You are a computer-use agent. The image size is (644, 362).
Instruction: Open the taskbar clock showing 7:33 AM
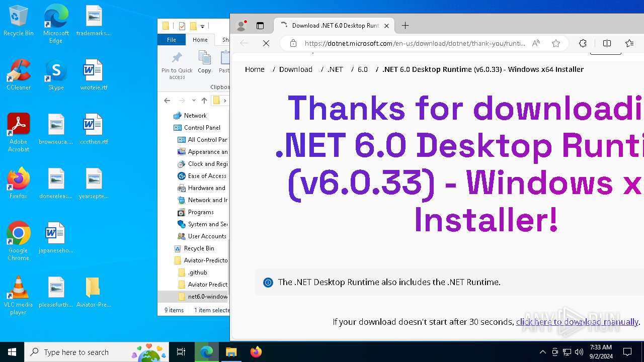(x=601, y=352)
